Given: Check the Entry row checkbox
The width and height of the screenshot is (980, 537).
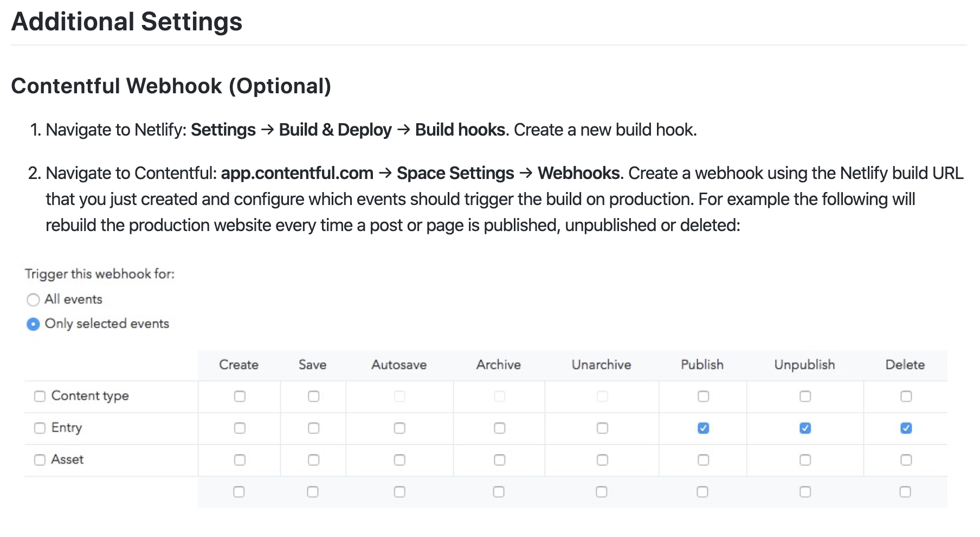Looking at the screenshot, I should pos(39,428).
